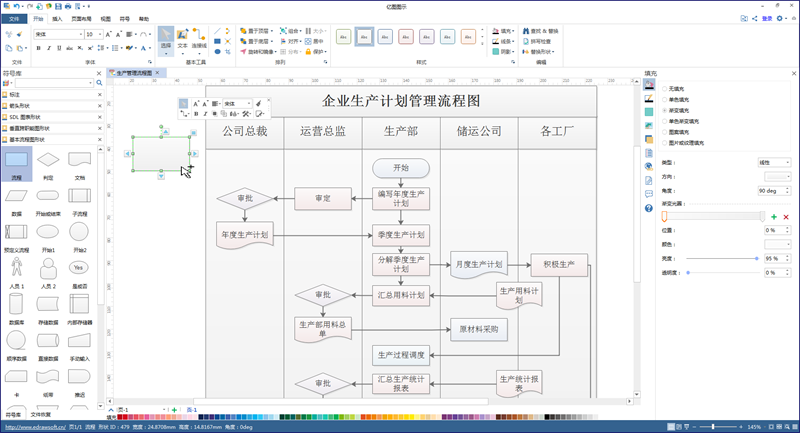The height and width of the screenshot is (433, 800).
Task: Click the red X remove gradient stop icon
Action: pos(786,217)
